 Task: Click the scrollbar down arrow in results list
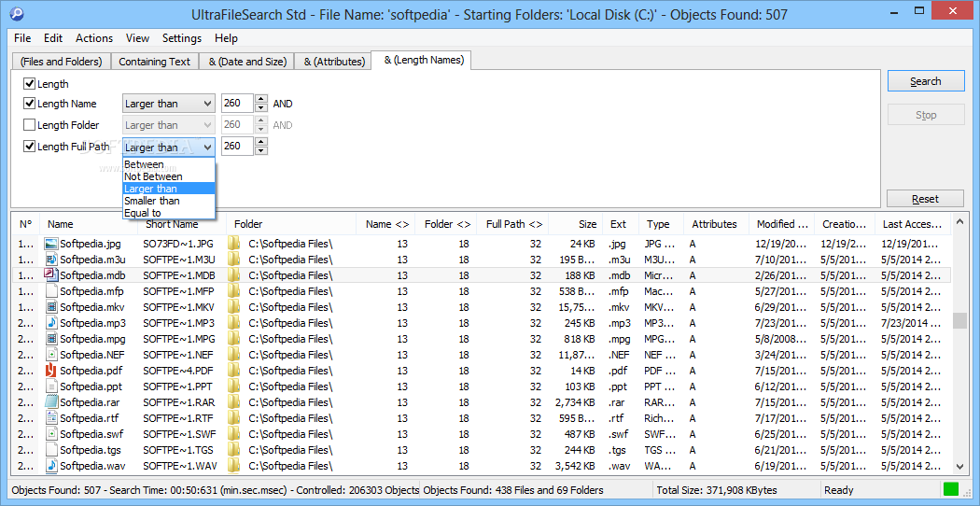959,465
